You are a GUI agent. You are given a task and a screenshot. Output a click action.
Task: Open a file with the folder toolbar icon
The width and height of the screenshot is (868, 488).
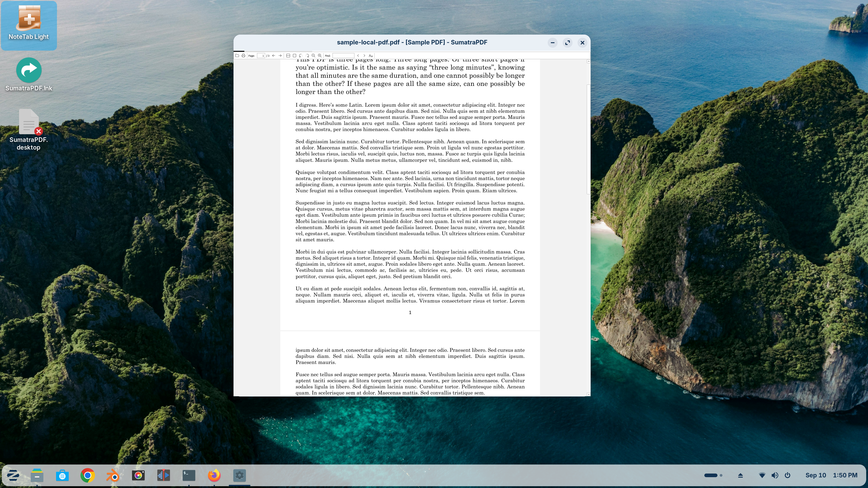(237, 56)
